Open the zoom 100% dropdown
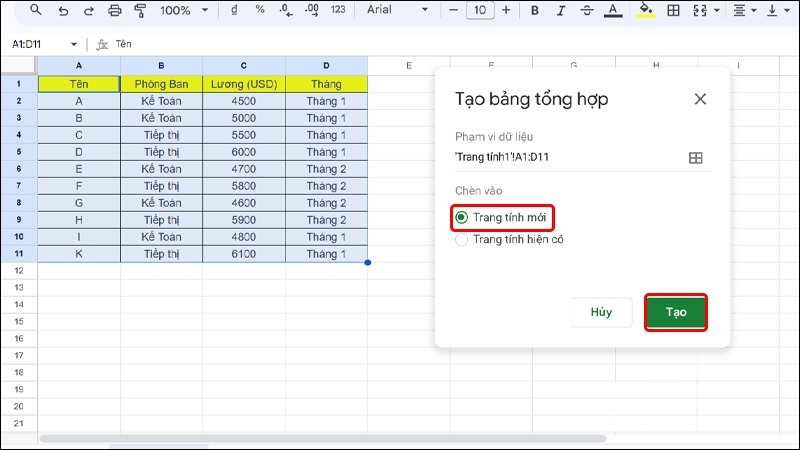The width and height of the screenshot is (800, 450). pyautogui.click(x=184, y=10)
